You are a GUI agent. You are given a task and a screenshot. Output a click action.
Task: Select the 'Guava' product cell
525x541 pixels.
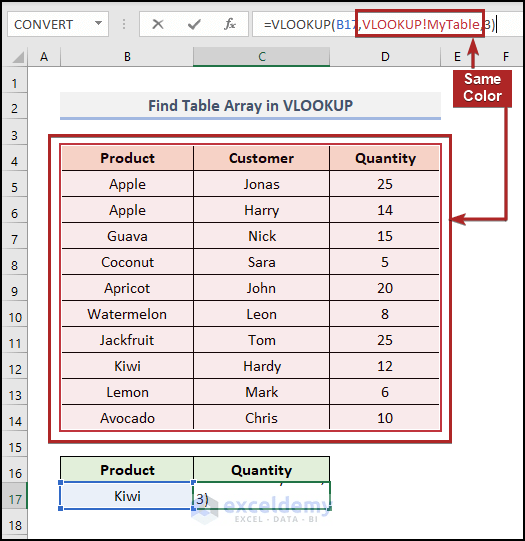tap(127, 236)
